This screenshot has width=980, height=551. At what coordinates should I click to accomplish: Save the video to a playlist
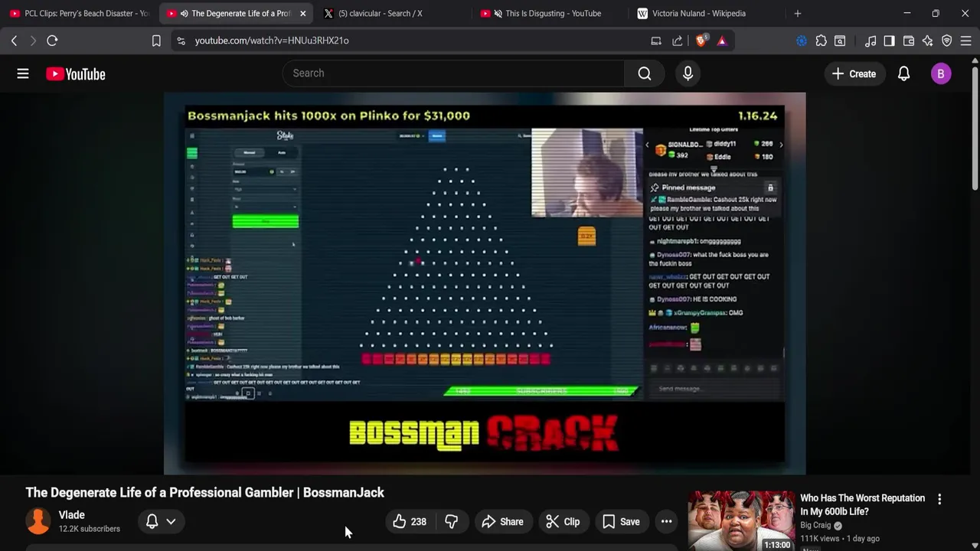[622, 521]
